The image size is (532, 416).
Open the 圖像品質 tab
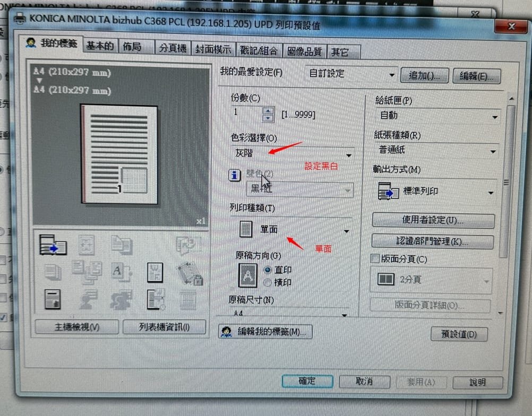pyautogui.click(x=304, y=51)
